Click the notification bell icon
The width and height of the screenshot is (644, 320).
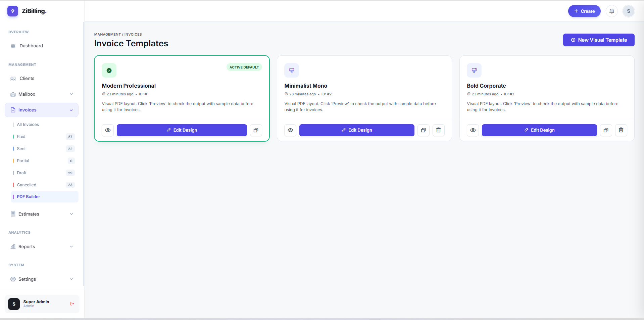[611, 11]
